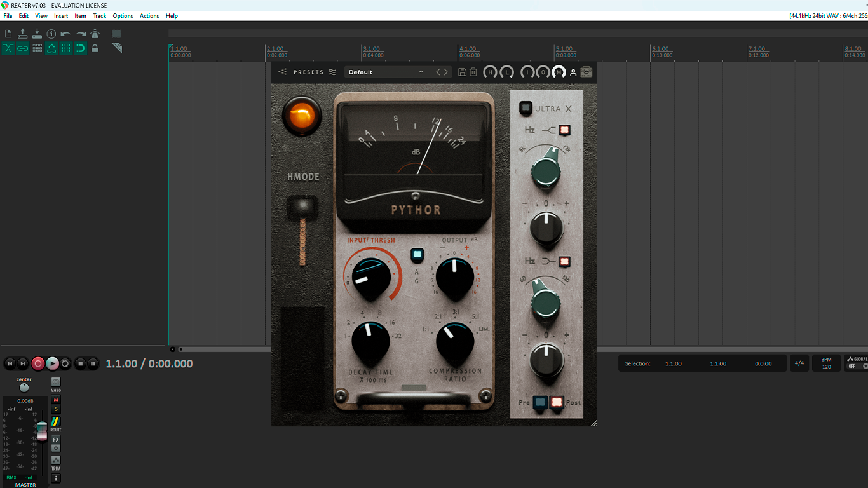
Task: Click the save project download-arrow icon
Action: point(37,34)
